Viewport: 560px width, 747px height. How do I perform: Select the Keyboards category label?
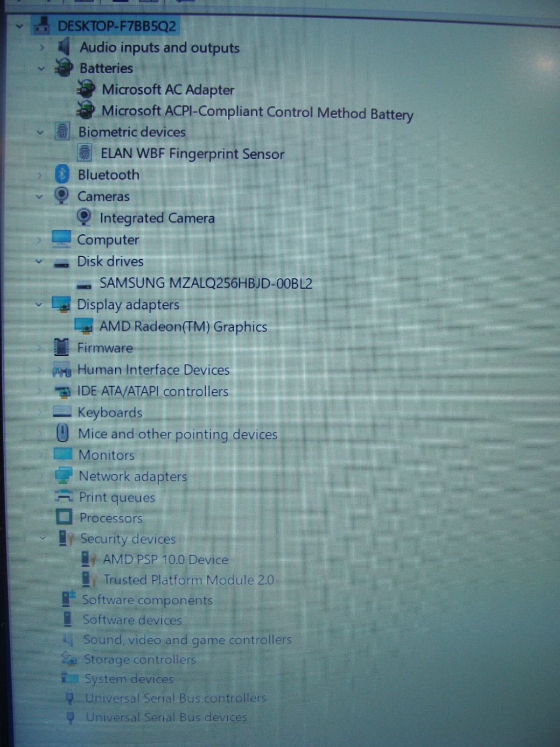[110, 413]
